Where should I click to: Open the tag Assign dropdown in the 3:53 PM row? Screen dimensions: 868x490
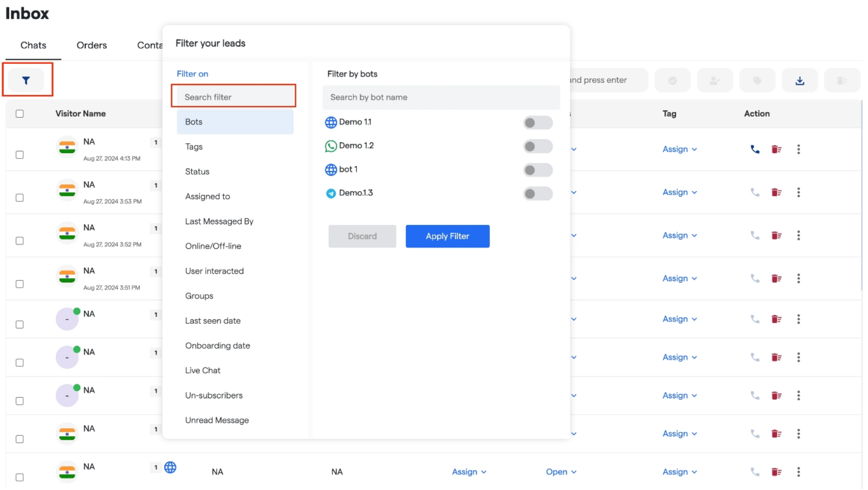click(680, 192)
